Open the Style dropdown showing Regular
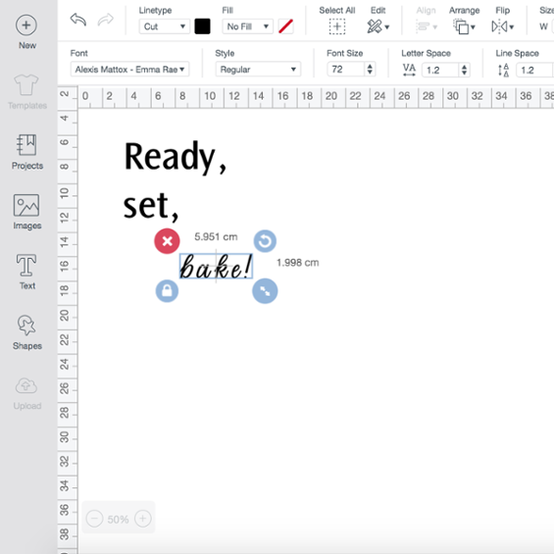 point(258,69)
